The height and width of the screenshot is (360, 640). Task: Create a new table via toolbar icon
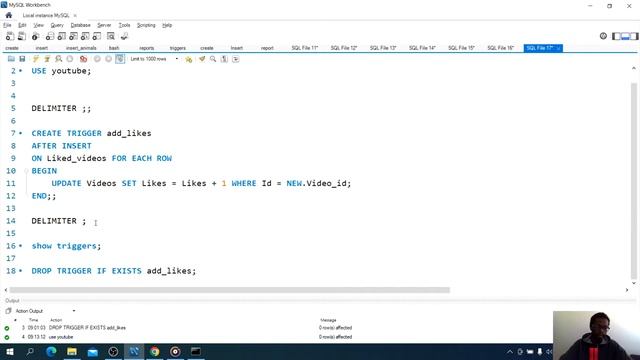61,36
